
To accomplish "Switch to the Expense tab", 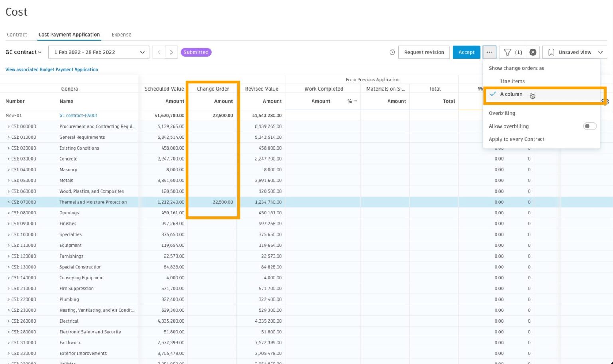I will [x=121, y=35].
